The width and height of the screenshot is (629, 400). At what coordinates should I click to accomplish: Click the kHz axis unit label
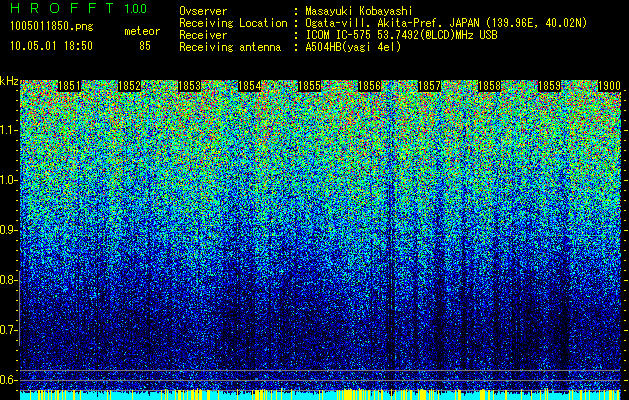point(9,81)
